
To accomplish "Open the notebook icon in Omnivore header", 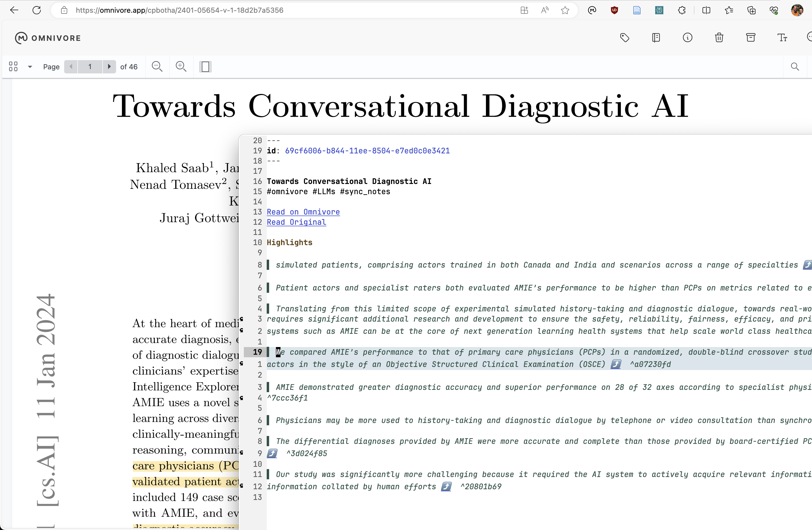I will (656, 37).
